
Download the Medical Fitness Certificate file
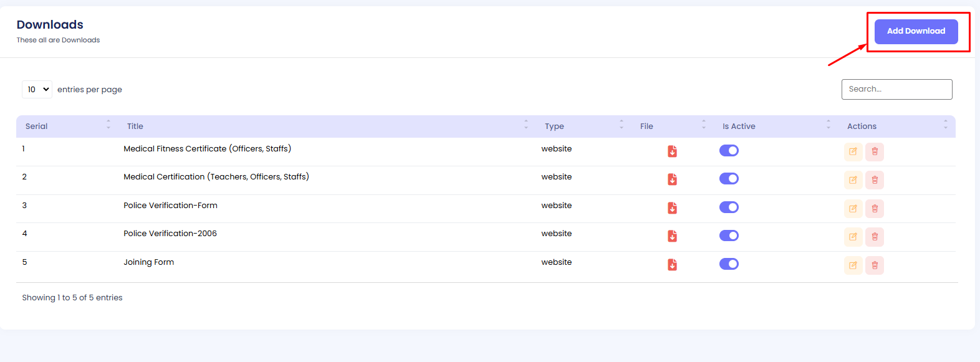(672, 151)
